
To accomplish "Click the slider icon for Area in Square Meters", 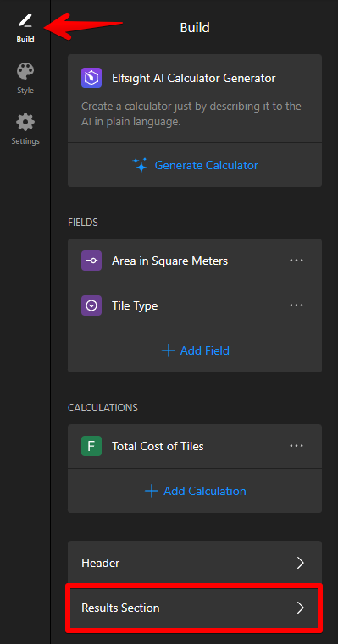I will (91, 261).
